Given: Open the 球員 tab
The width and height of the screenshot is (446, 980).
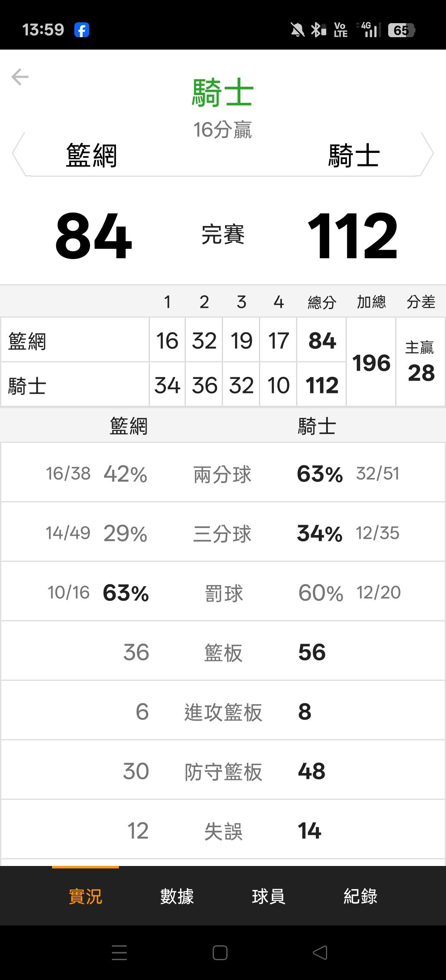Looking at the screenshot, I should [x=268, y=897].
